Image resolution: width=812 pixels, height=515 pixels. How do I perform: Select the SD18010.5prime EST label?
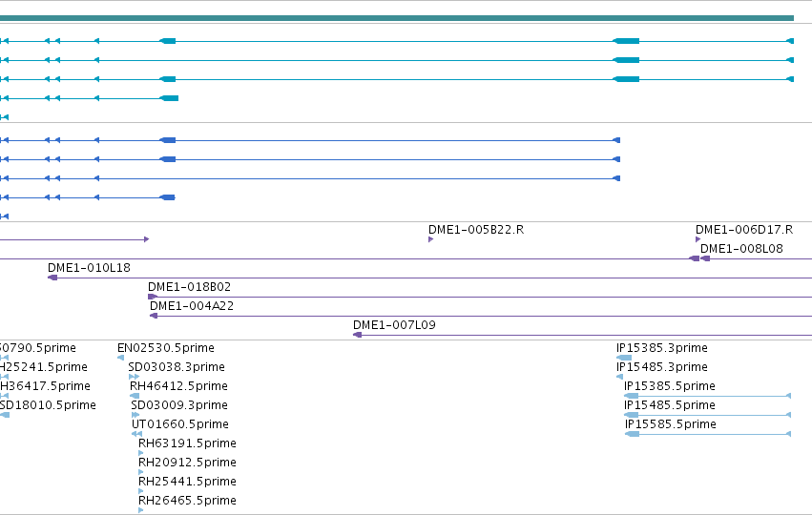coord(48,405)
